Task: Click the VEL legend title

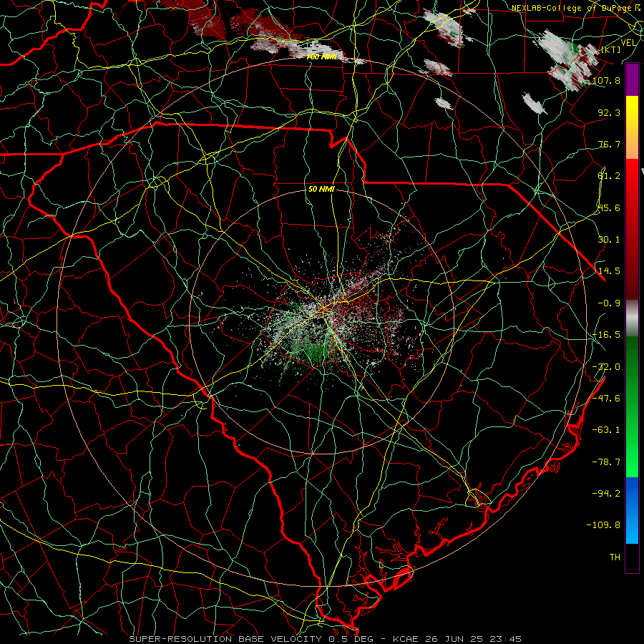Action: pos(628,42)
